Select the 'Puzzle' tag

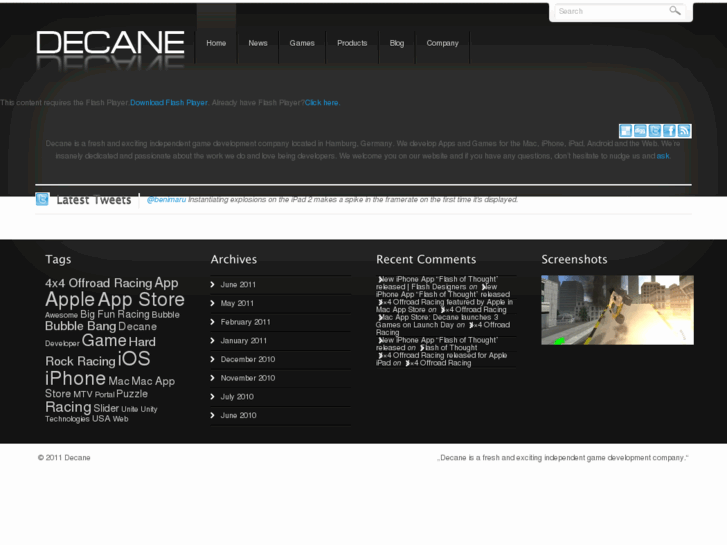click(132, 394)
